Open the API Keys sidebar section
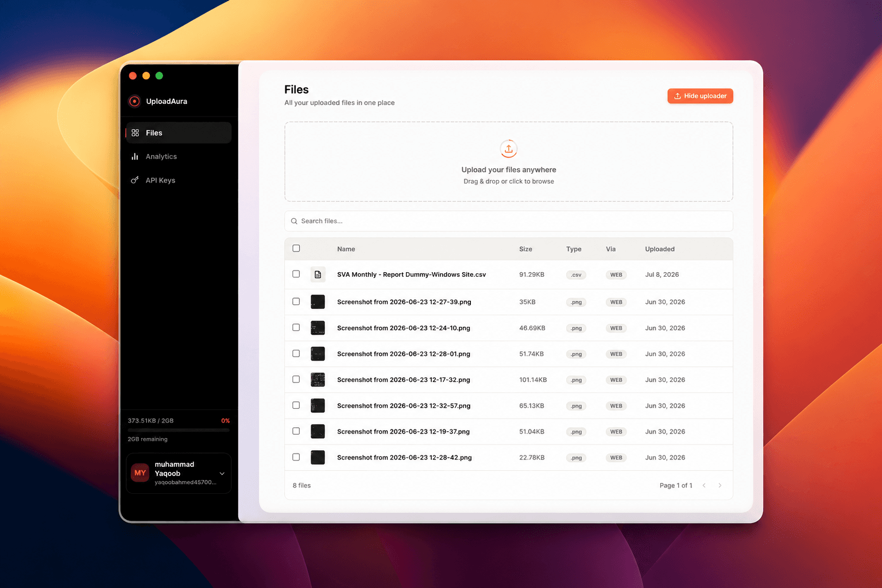The image size is (882, 588). [179, 180]
